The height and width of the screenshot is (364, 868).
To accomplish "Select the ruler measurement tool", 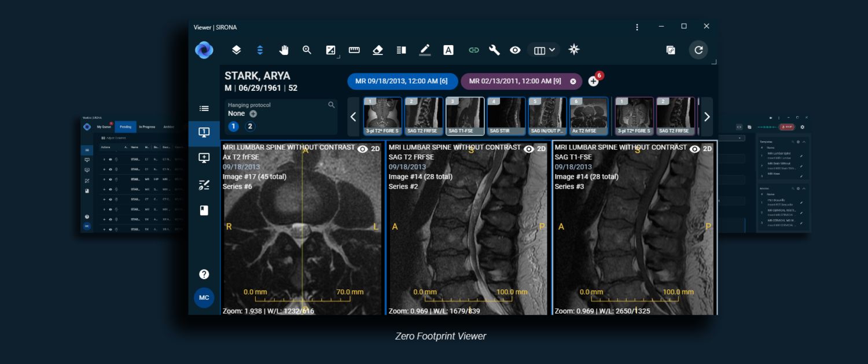I will coord(354,50).
